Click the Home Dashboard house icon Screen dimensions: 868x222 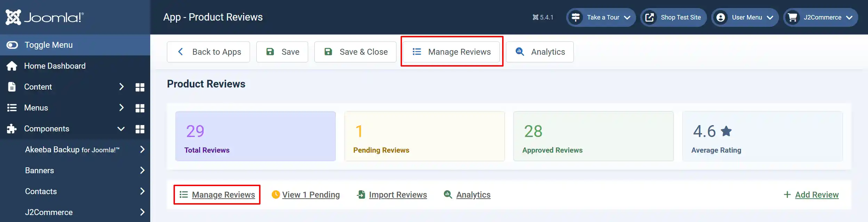12,66
